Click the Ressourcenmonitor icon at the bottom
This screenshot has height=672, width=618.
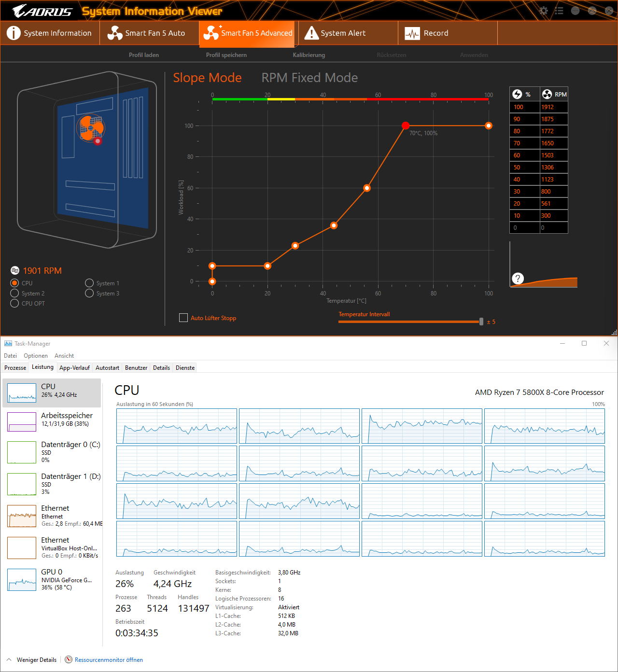coord(69,659)
